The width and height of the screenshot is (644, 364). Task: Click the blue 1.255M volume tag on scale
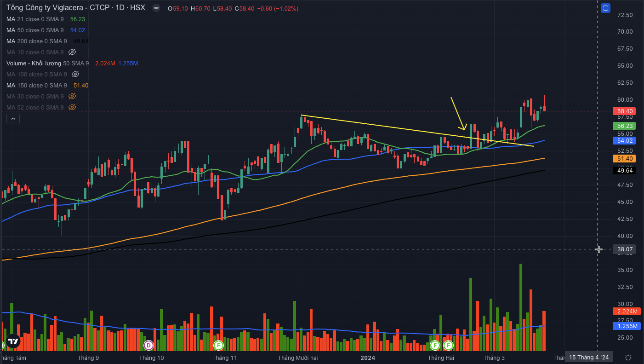pyautogui.click(x=626, y=326)
